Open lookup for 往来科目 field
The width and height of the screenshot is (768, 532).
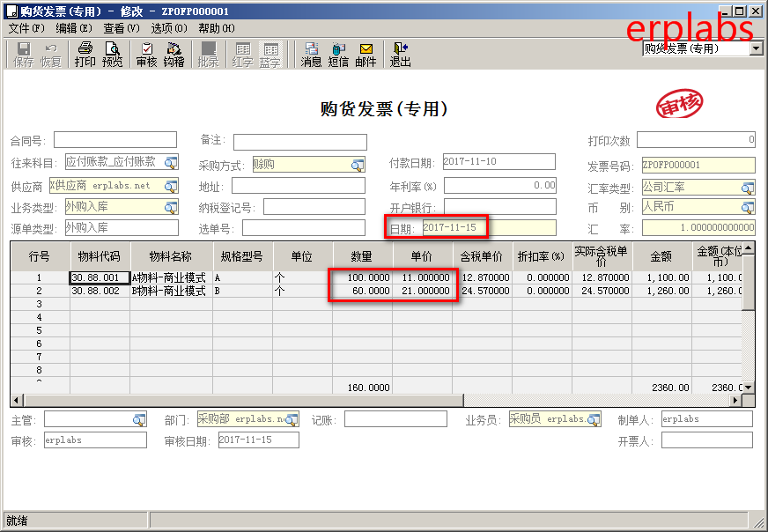171,162
